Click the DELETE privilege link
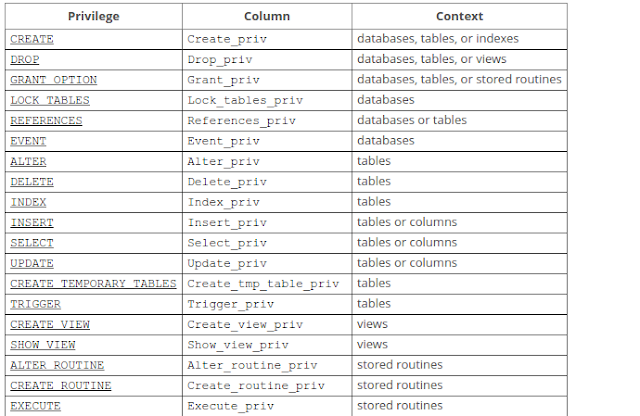The image size is (640, 416). click(32, 182)
